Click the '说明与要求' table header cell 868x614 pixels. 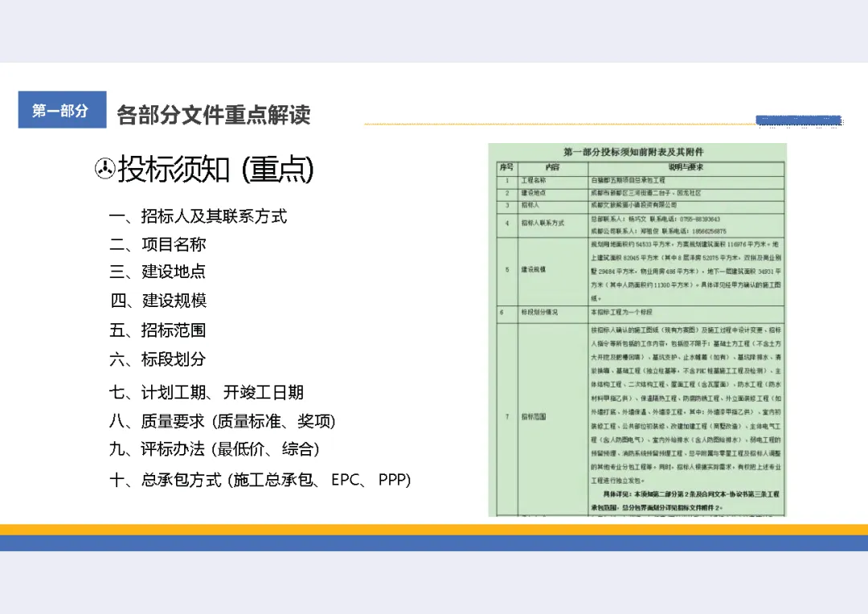coord(686,167)
